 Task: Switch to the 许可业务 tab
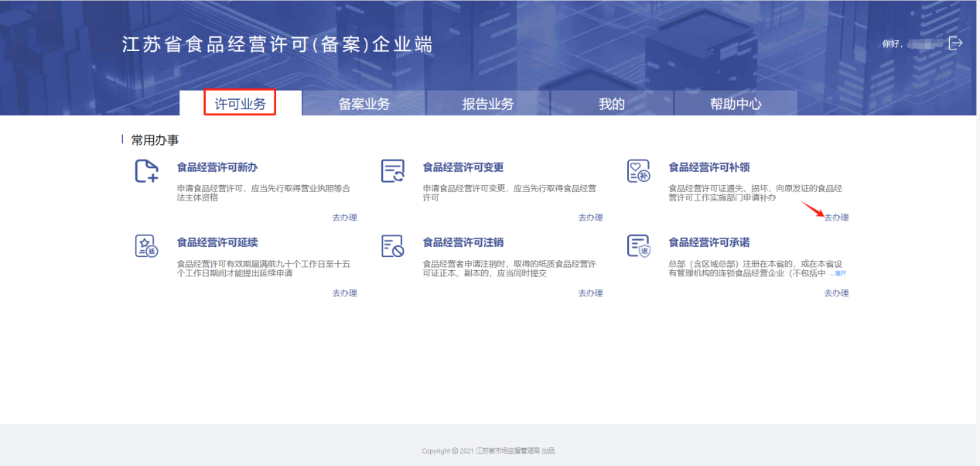(x=240, y=104)
